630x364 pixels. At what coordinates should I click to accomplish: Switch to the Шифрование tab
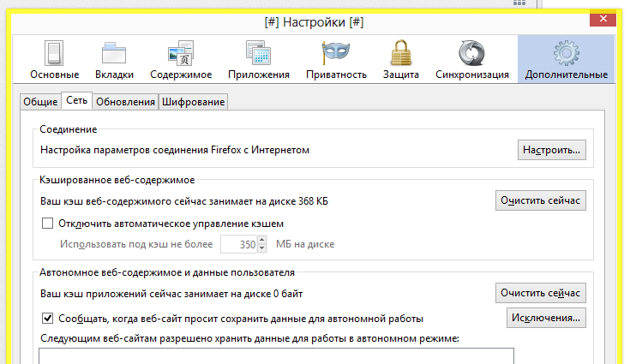pos(193,102)
